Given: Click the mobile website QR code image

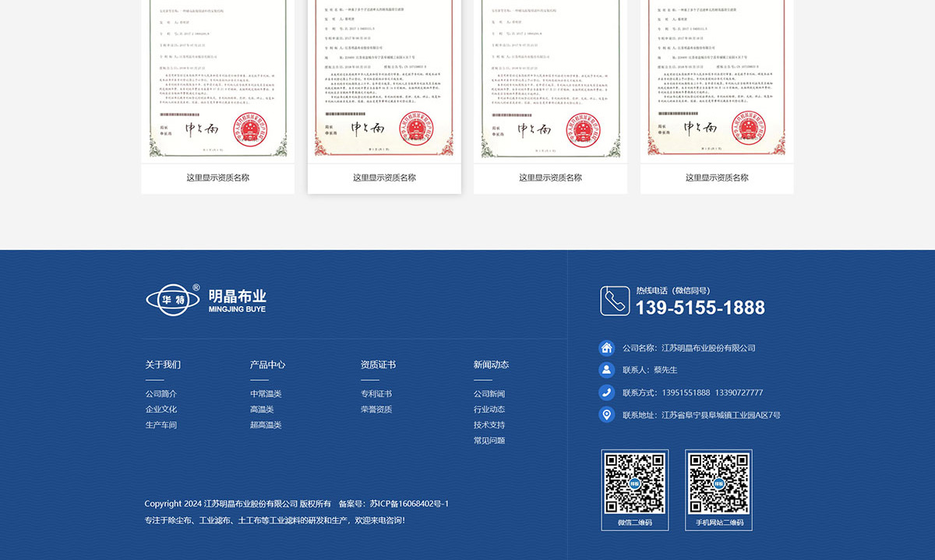Looking at the screenshot, I should point(718,484).
